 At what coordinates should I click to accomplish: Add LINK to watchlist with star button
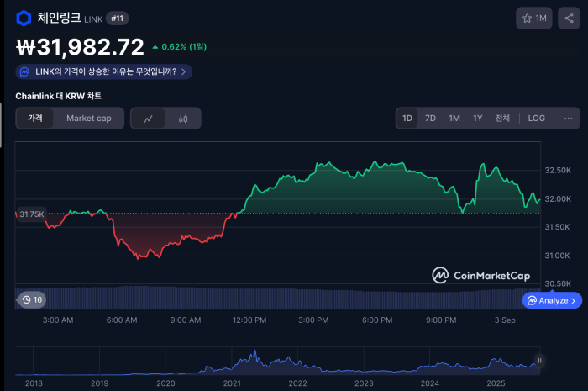click(534, 18)
